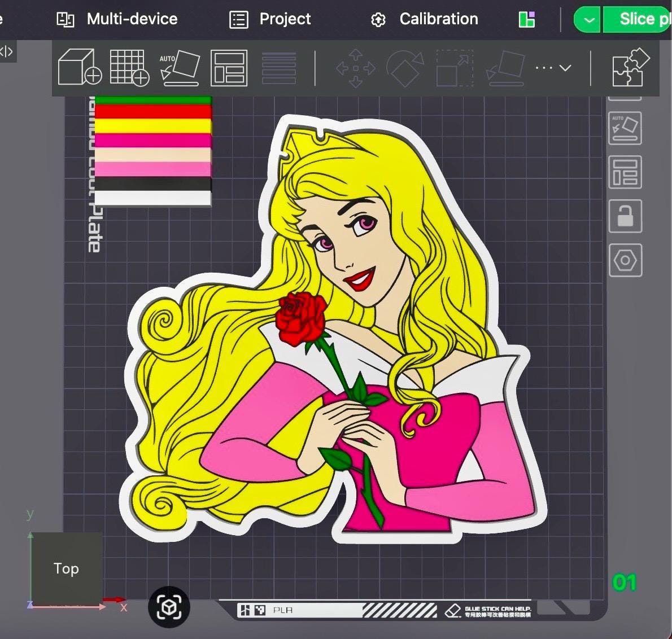
Task: Select the Rotate tool icon
Action: (x=405, y=68)
